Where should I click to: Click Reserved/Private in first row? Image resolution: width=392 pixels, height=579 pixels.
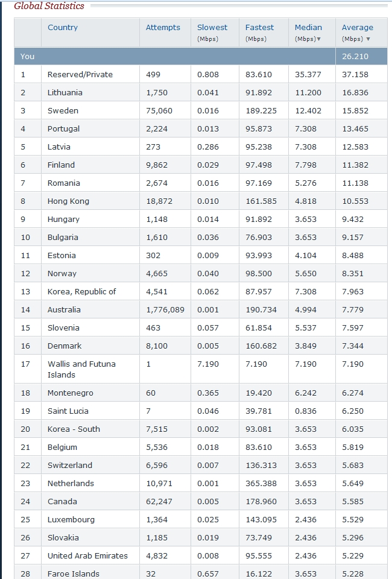80,74
